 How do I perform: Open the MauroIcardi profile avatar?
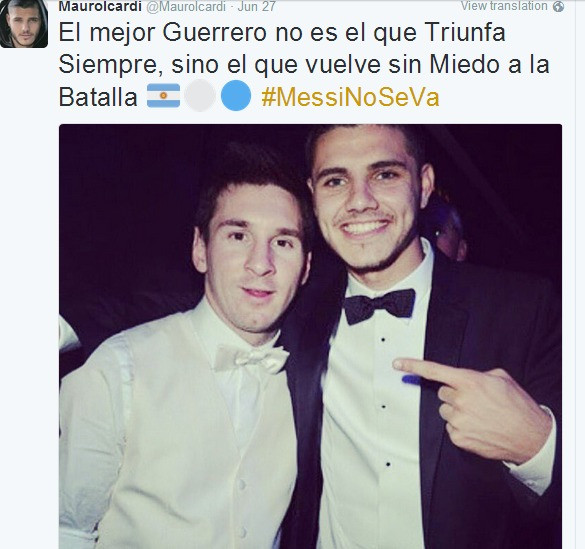(24, 23)
